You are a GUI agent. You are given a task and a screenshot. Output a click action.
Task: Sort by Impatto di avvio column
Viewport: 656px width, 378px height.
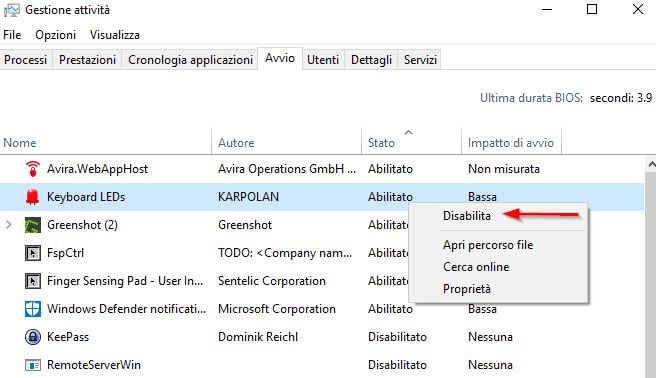pos(511,143)
